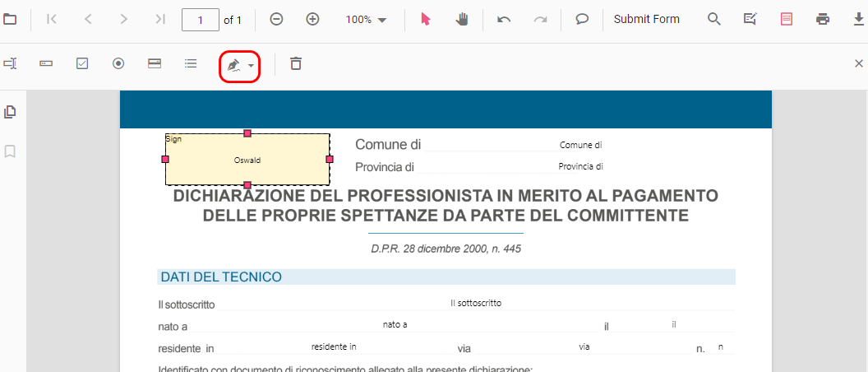Open the page thumbnails panel
The width and height of the screenshot is (868, 372).
point(9,112)
